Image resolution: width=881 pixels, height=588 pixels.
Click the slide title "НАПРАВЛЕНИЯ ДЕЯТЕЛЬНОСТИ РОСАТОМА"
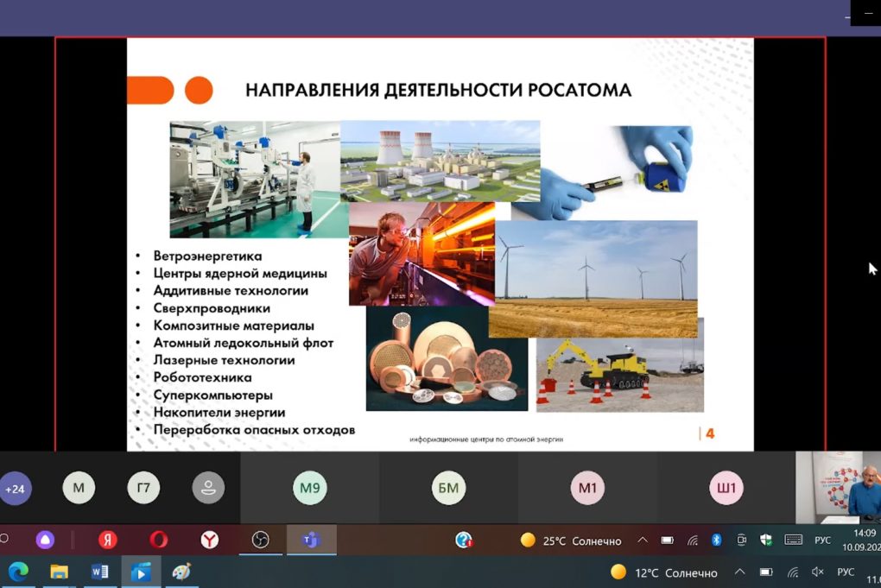pos(438,91)
